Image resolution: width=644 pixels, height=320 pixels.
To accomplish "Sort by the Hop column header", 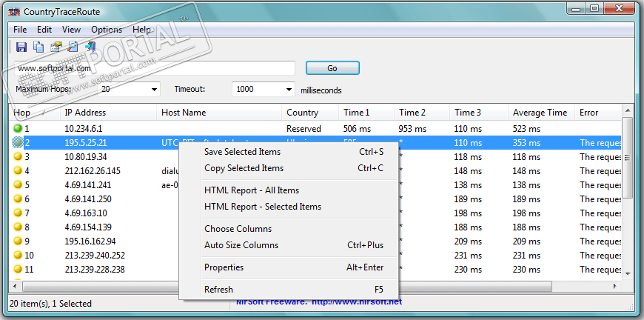I will (x=34, y=112).
